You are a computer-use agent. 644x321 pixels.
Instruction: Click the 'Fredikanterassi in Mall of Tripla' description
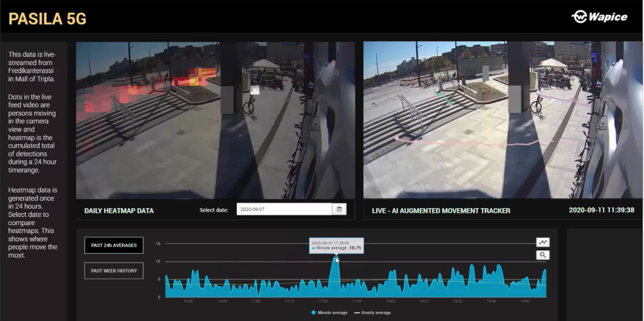pos(32,67)
